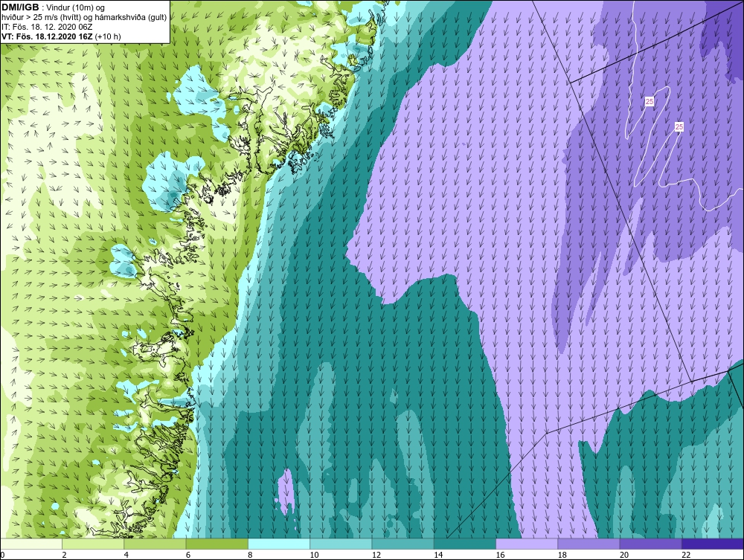Click the legend scale number 22

pos(686,556)
